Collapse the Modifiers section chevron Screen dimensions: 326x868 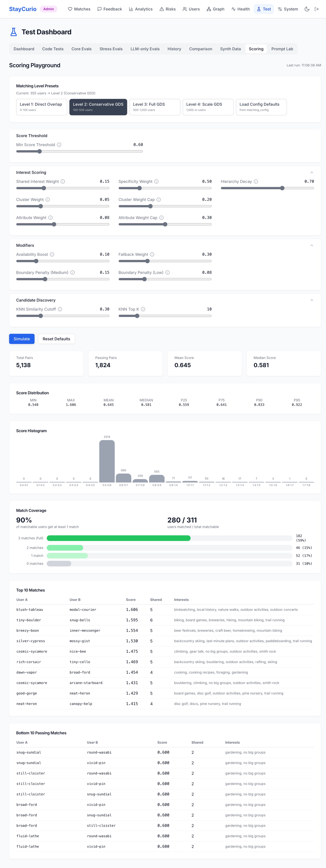(312, 245)
